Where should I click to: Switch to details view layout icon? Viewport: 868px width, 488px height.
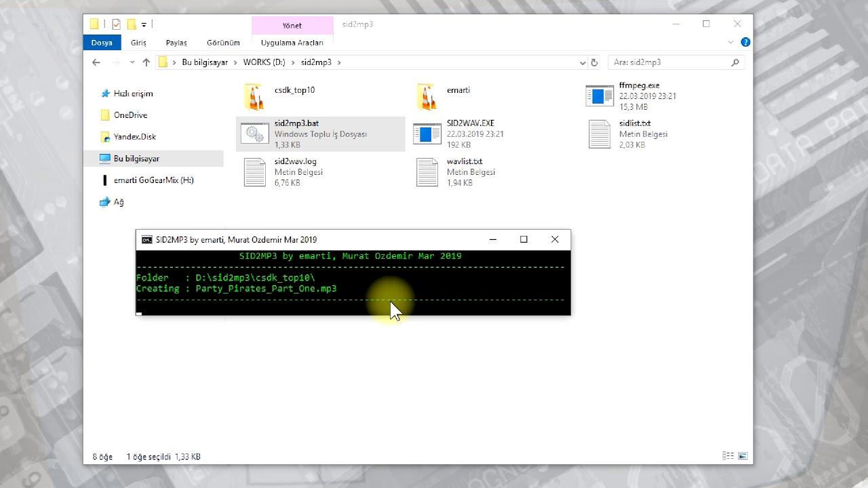click(x=728, y=456)
